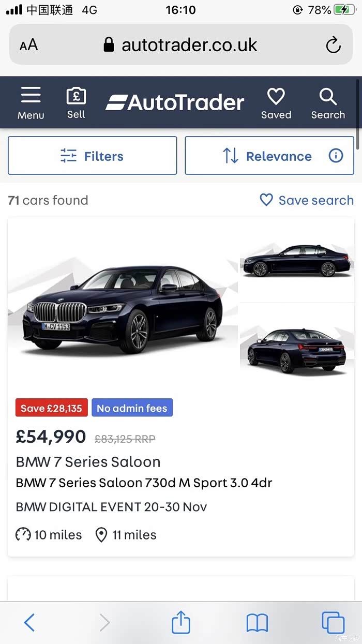Tap the autotrader.co.uk address bar
The width and height of the screenshot is (362, 644).
(189, 45)
